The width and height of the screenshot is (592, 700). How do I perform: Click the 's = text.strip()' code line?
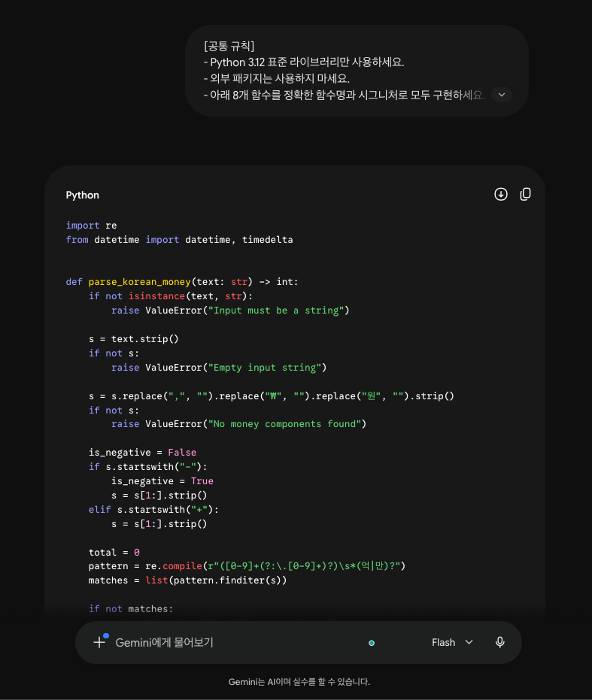(x=134, y=339)
